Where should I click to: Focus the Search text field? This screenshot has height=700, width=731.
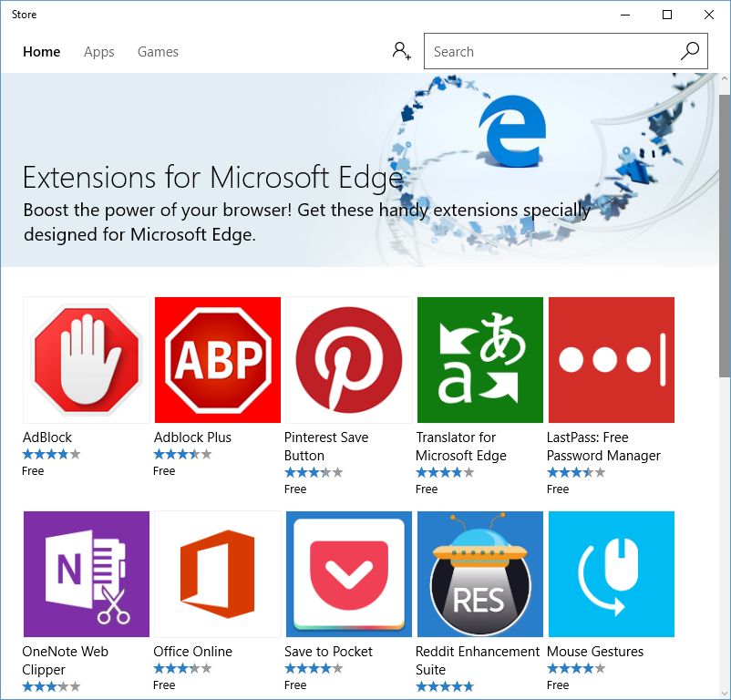tap(565, 51)
